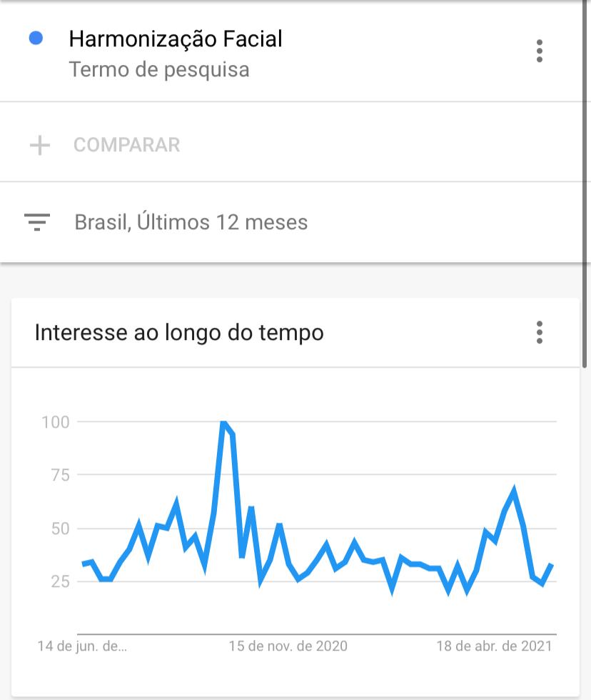Open three-dot menu of Interesse ao longo do tempo

point(540,332)
